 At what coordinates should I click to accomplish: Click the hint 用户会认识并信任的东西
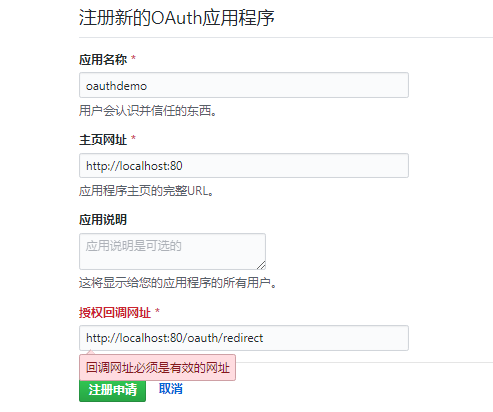(148, 111)
